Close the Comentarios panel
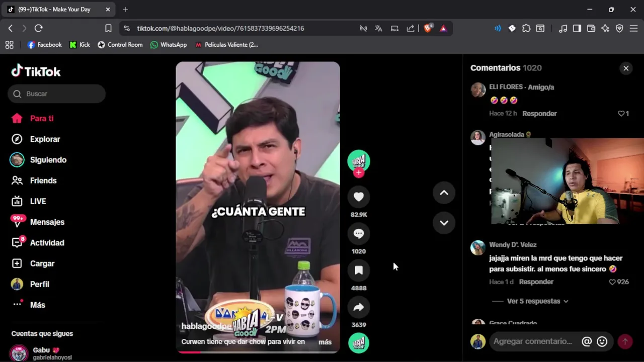This screenshot has width=644, height=362. 626,68
